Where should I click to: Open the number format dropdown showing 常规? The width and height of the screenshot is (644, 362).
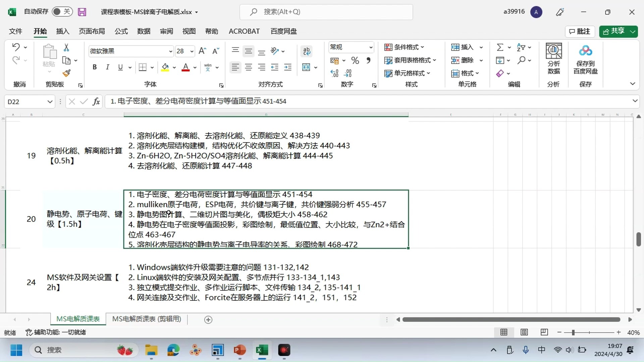[371, 47]
